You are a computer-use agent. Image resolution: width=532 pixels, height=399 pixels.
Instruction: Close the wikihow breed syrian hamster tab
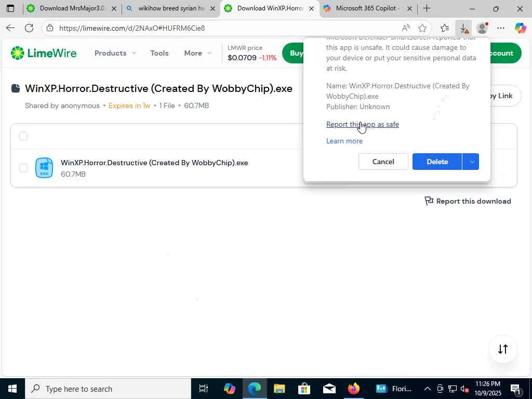coord(212,9)
